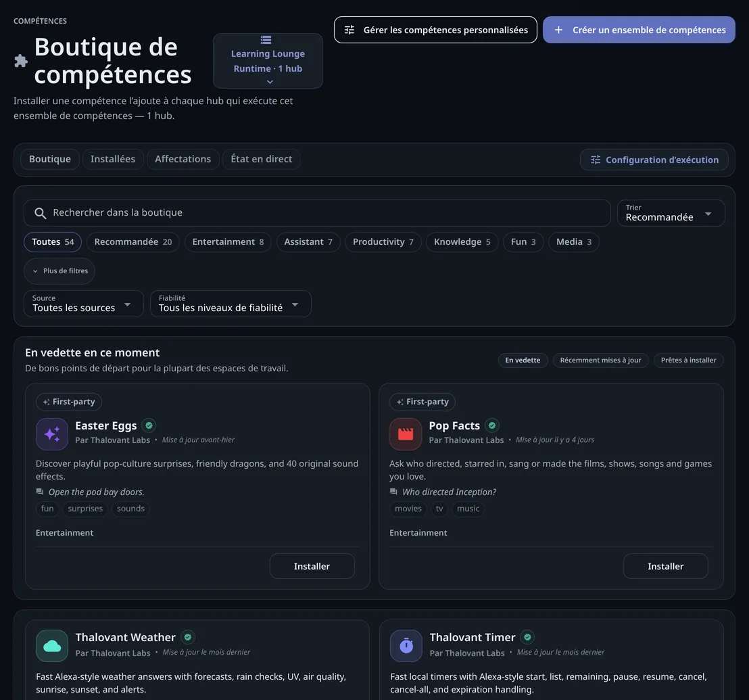749x700 pixels.
Task: Click the Pop Facts clapperboard icon
Action: (406, 434)
